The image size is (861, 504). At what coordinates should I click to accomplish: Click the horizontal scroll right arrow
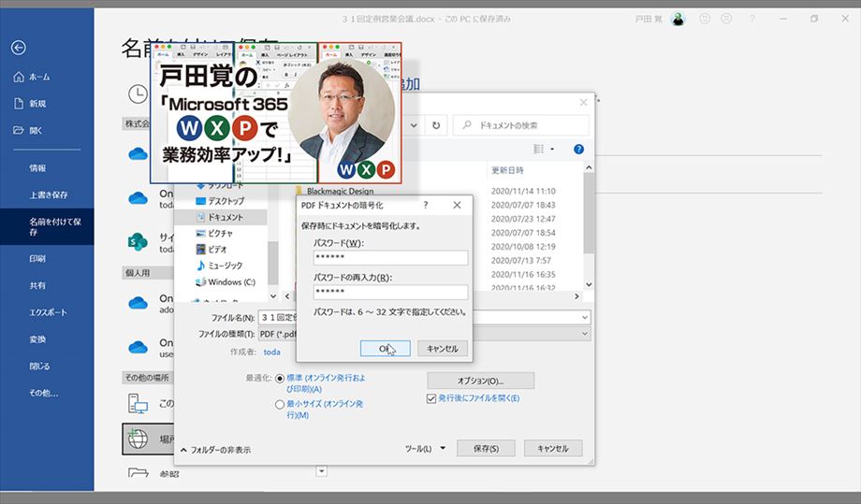576,296
